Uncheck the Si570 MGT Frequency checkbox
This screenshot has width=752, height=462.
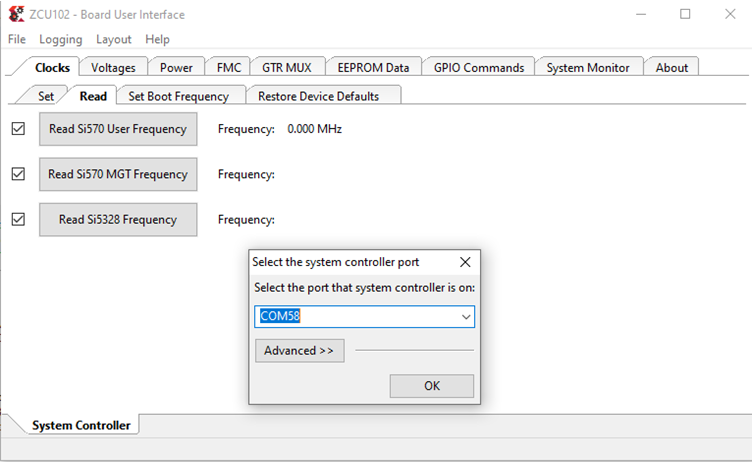tap(18, 174)
